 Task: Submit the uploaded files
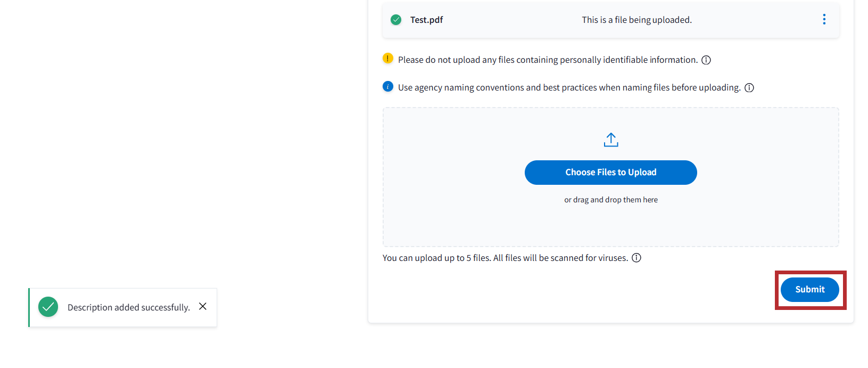coord(809,290)
